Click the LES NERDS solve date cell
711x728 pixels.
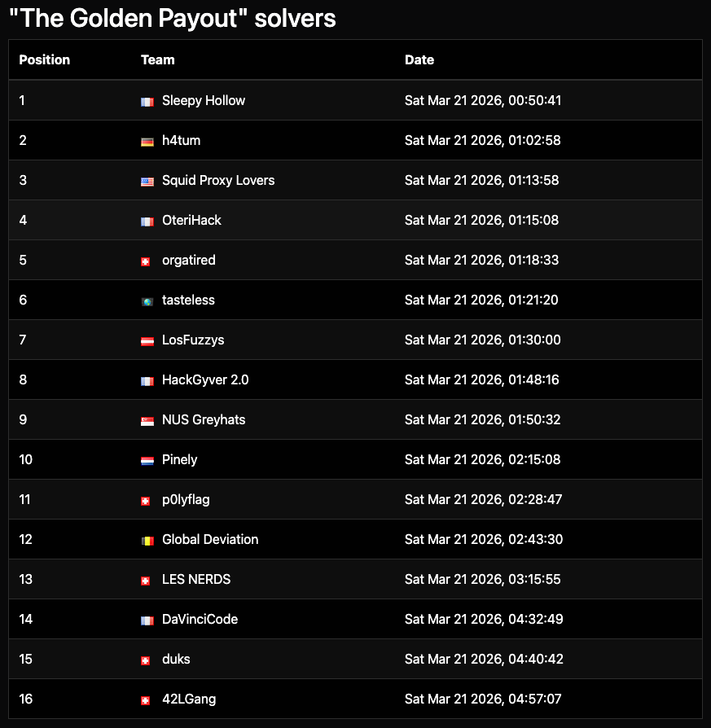[x=482, y=580]
